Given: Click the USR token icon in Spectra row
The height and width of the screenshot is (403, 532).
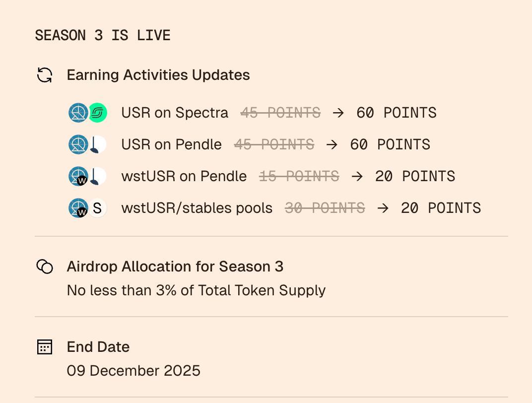Looking at the screenshot, I should coord(78,113).
